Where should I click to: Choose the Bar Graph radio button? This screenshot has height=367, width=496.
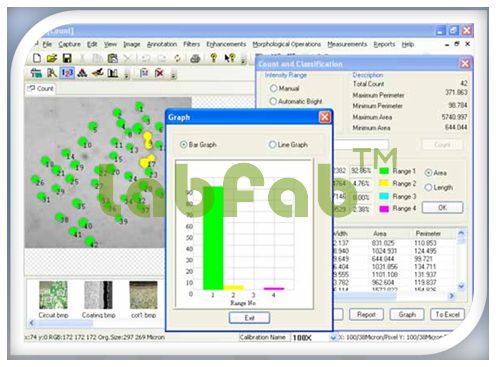183,144
